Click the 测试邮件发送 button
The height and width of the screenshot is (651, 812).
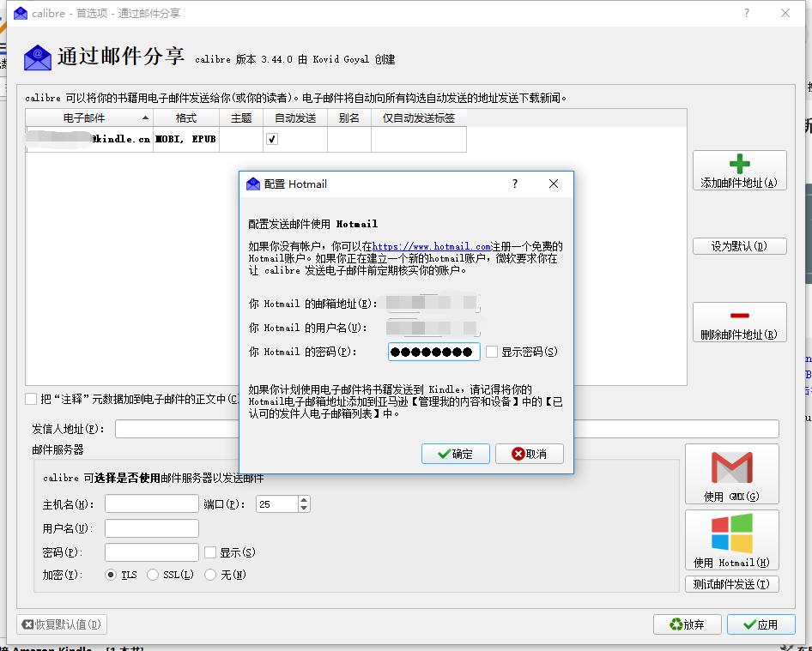732,582
